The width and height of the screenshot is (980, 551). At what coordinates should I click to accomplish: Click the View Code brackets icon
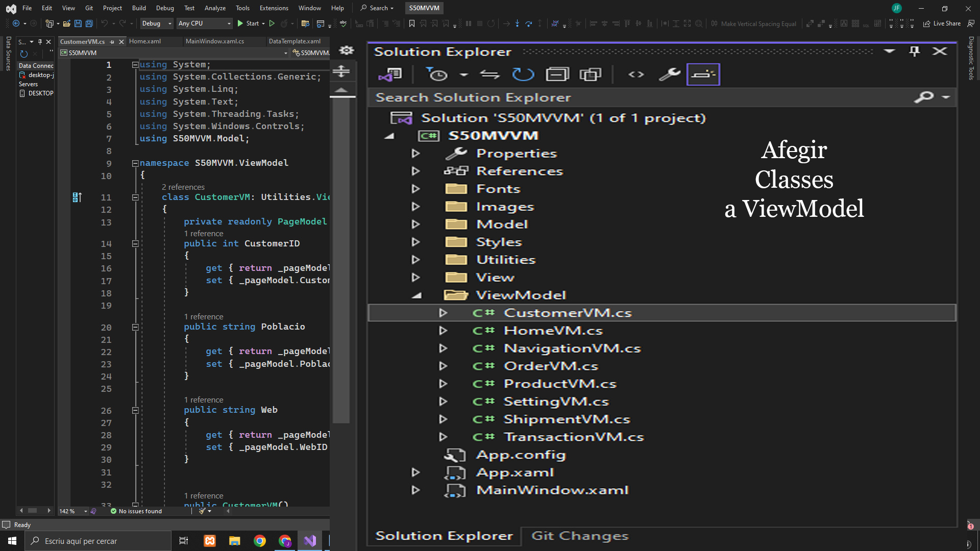coord(636,74)
